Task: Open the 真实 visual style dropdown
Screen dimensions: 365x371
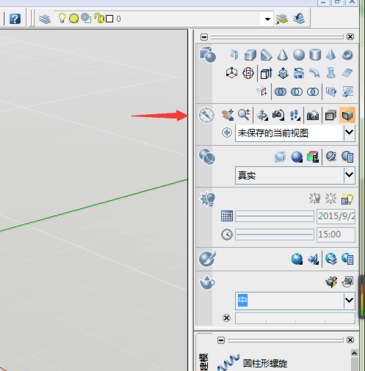Action: tap(295, 175)
